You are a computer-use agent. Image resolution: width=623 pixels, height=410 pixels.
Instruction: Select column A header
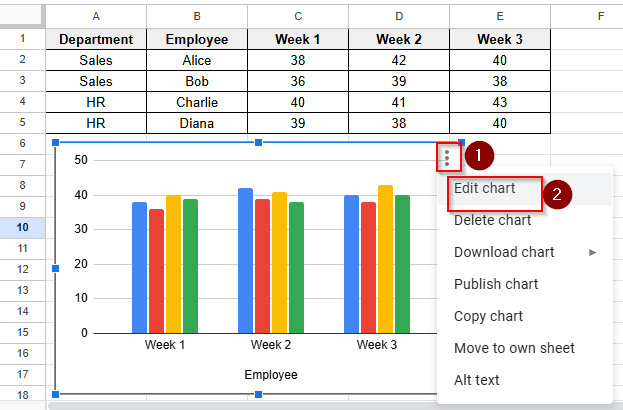(96, 16)
